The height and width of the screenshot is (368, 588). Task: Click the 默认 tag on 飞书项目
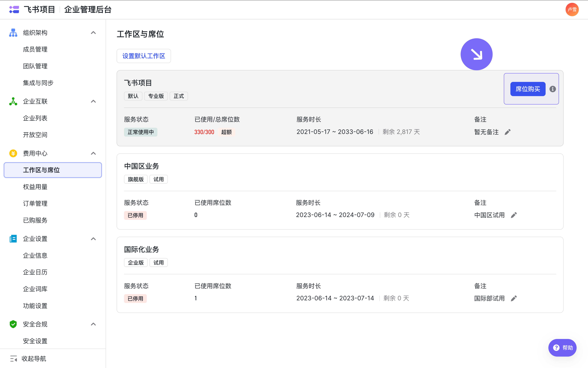(x=133, y=96)
